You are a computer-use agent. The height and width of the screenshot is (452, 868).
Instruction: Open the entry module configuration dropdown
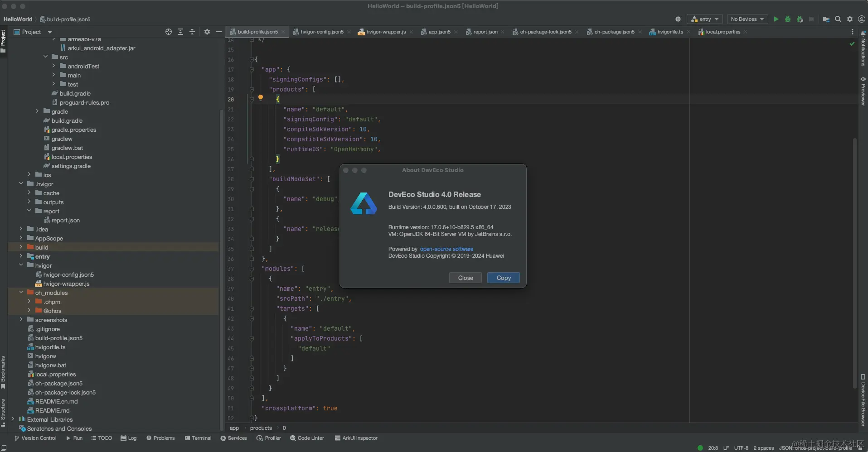coord(705,19)
